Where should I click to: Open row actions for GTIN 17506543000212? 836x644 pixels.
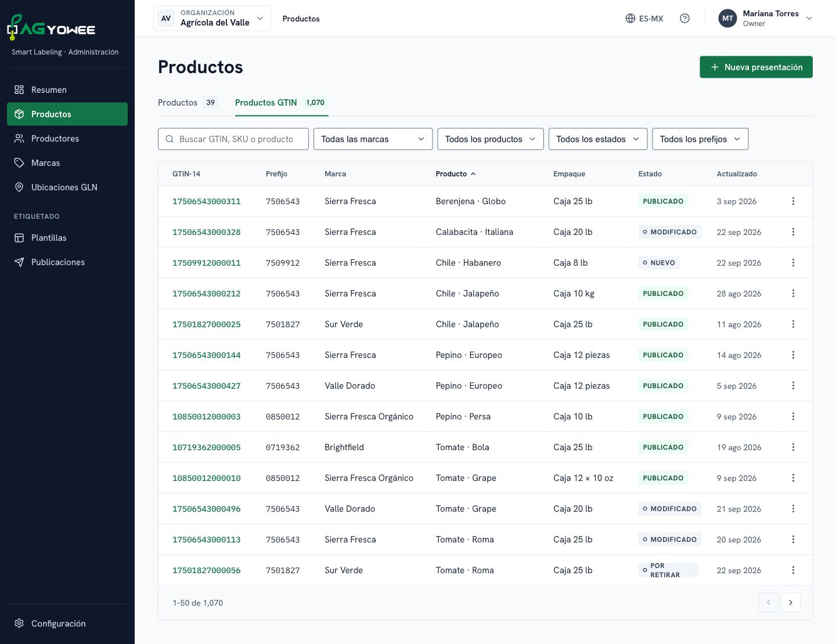pos(793,294)
